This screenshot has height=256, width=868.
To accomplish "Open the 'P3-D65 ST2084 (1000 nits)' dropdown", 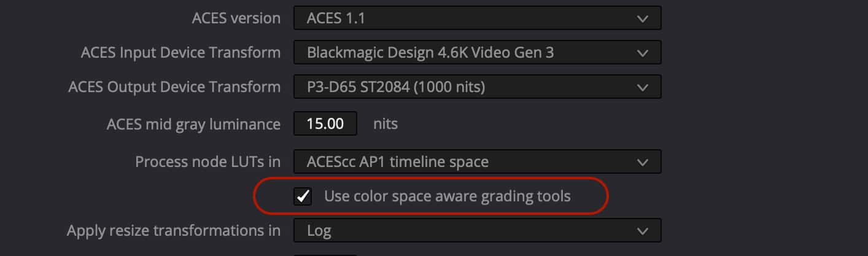I will pyautogui.click(x=467, y=87).
